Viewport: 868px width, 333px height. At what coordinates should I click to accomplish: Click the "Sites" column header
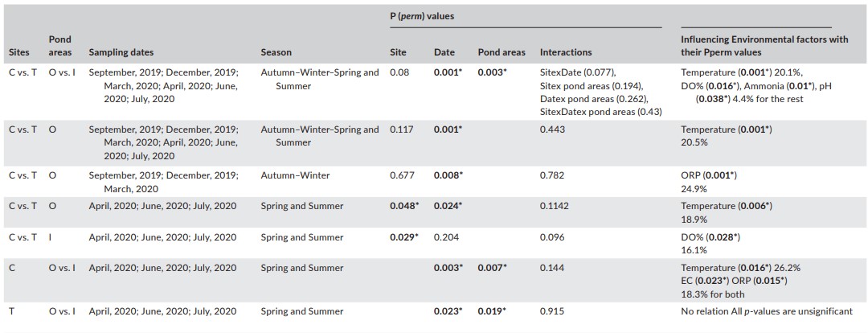[18, 52]
